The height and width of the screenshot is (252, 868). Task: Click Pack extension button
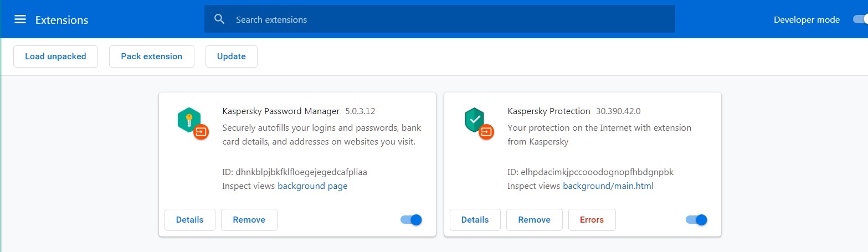click(151, 56)
